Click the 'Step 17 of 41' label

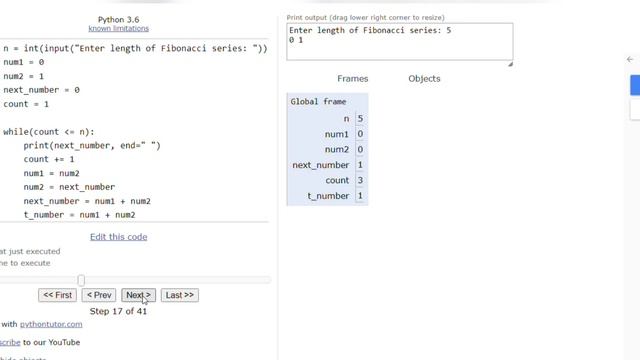tap(118, 311)
